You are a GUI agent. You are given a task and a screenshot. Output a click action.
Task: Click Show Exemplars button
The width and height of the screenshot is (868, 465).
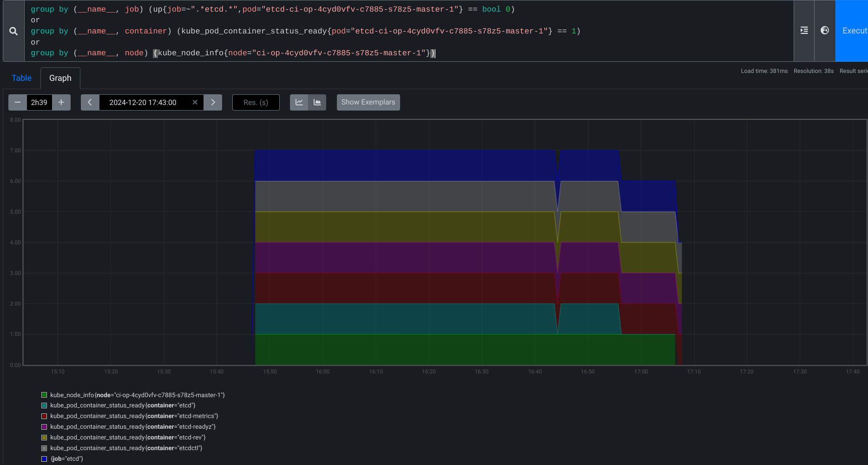point(368,102)
